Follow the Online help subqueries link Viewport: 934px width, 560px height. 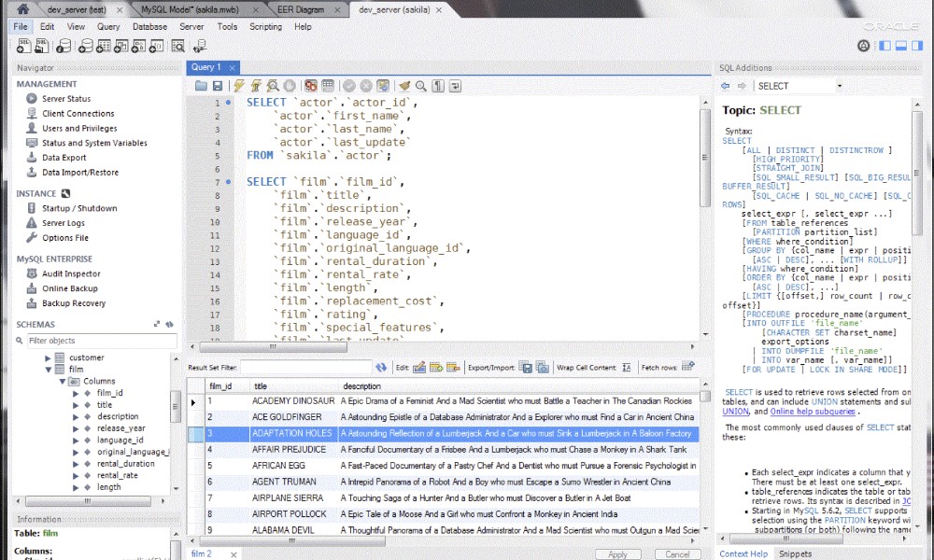(x=813, y=412)
